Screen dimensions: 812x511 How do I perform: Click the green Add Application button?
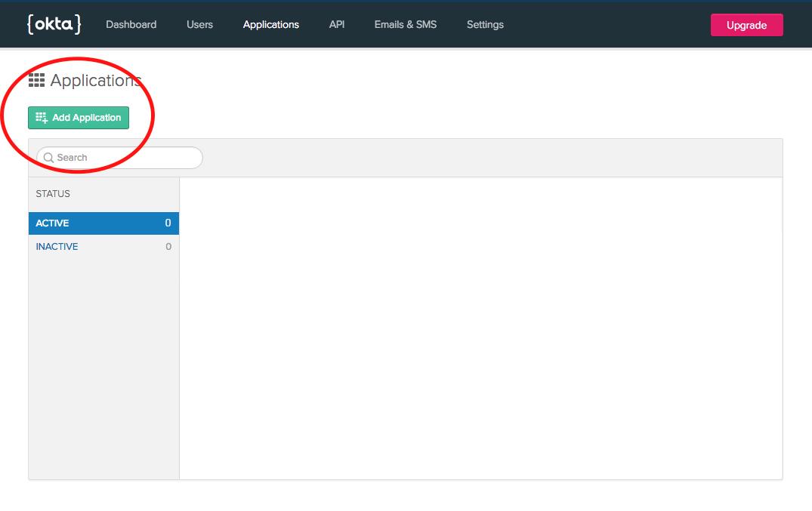(79, 118)
